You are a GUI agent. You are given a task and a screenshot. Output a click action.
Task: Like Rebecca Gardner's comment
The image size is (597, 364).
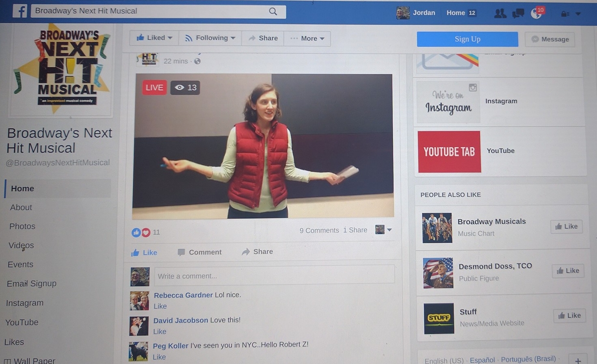tap(160, 306)
